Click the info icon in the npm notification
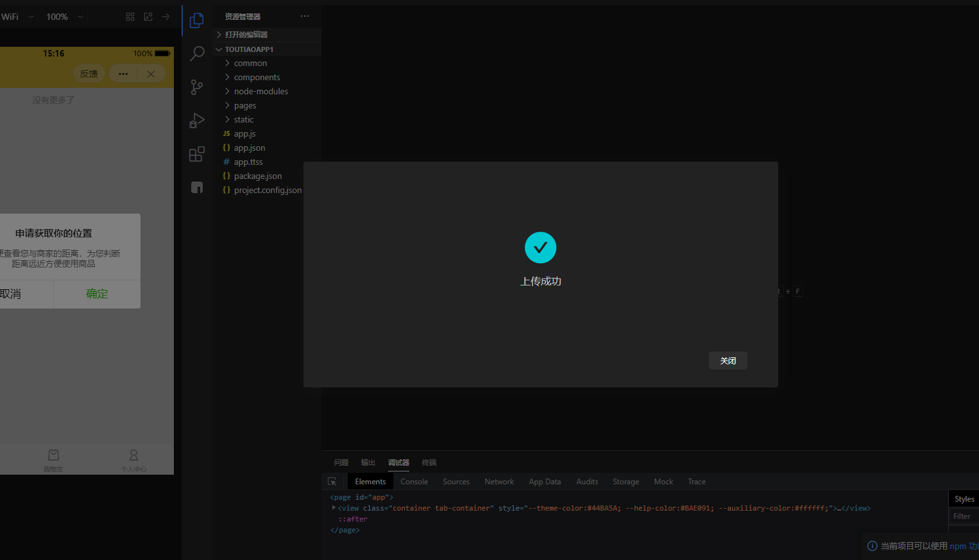 873,546
